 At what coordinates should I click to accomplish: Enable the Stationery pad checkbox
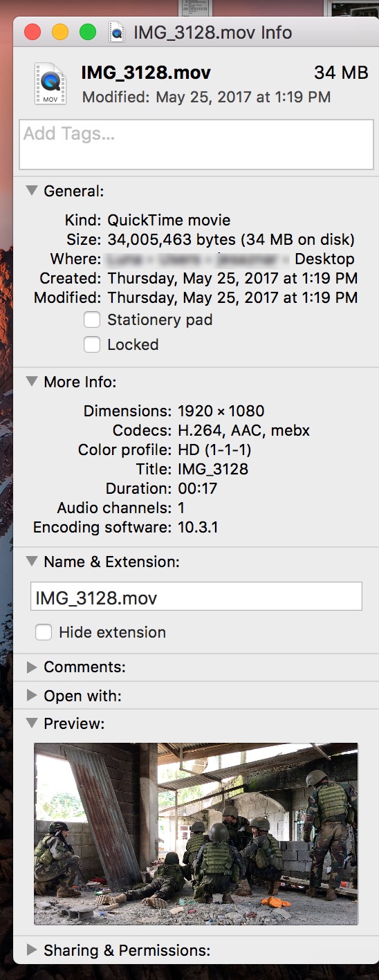[x=92, y=320]
